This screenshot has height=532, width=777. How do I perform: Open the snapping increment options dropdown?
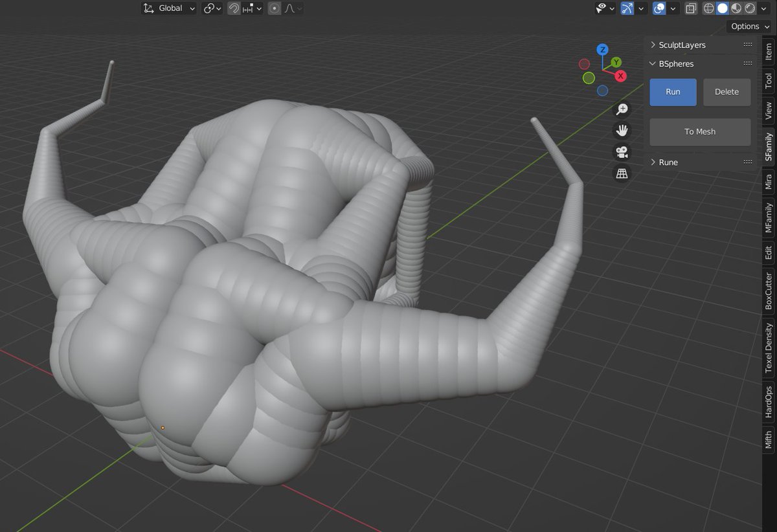[253, 8]
